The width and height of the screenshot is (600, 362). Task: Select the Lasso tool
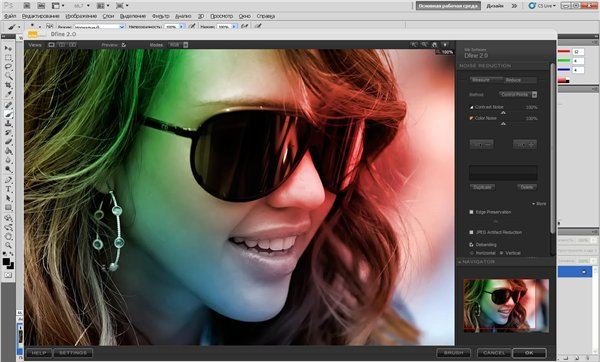(8, 67)
